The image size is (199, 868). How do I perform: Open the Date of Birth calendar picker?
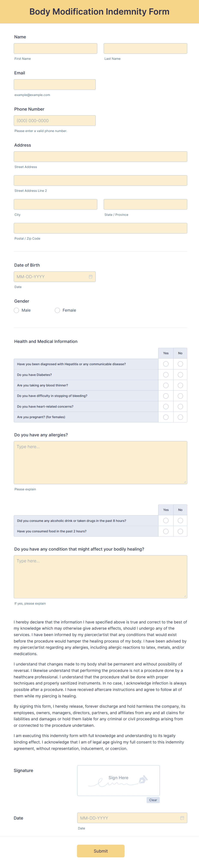(91, 276)
